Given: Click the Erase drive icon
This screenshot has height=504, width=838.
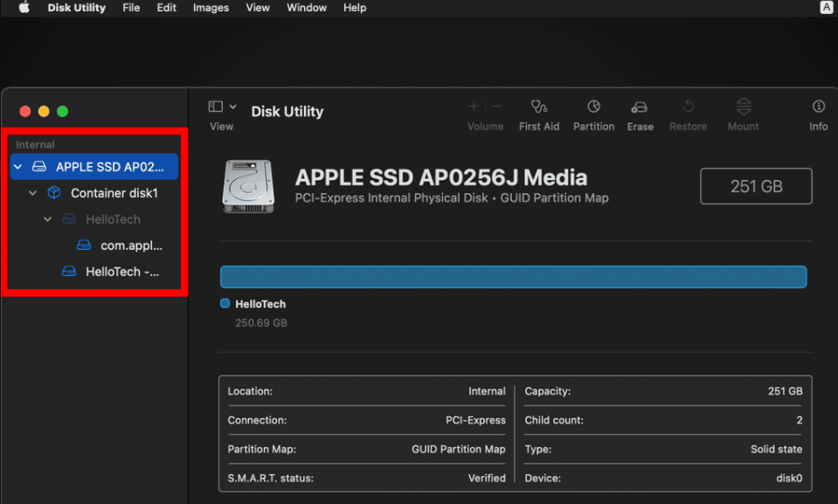Looking at the screenshot, I should point(639,107).
